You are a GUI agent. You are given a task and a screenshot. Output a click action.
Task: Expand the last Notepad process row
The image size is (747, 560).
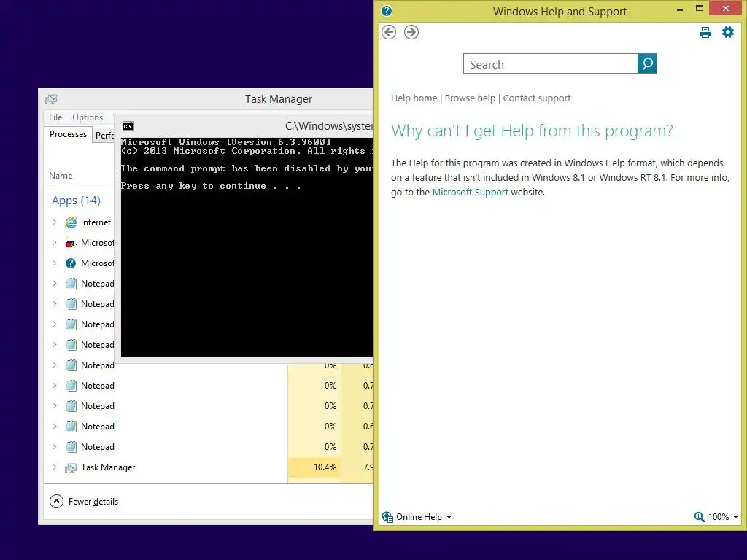pyautogui.click(x=54, y=447)
